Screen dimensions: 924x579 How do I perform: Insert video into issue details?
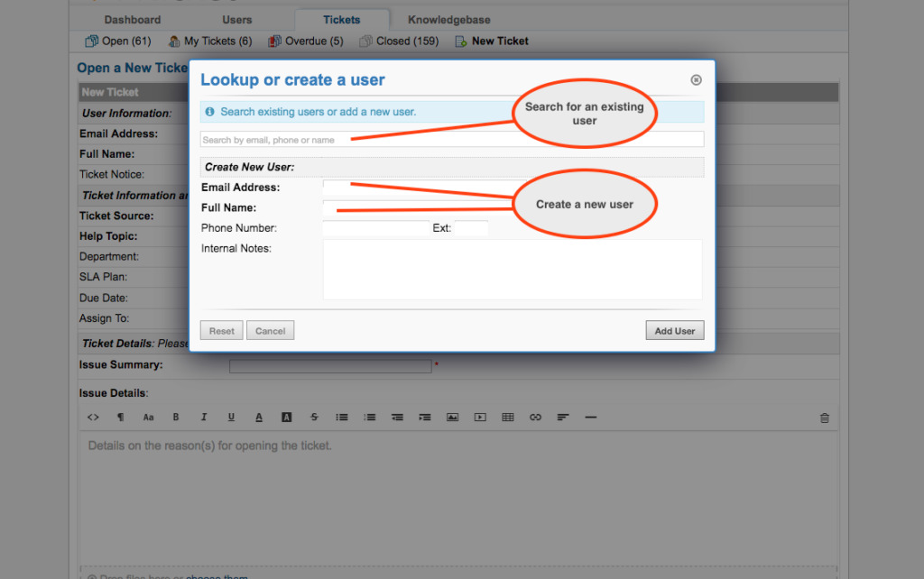pyautogui.click(x=480, y=417)
